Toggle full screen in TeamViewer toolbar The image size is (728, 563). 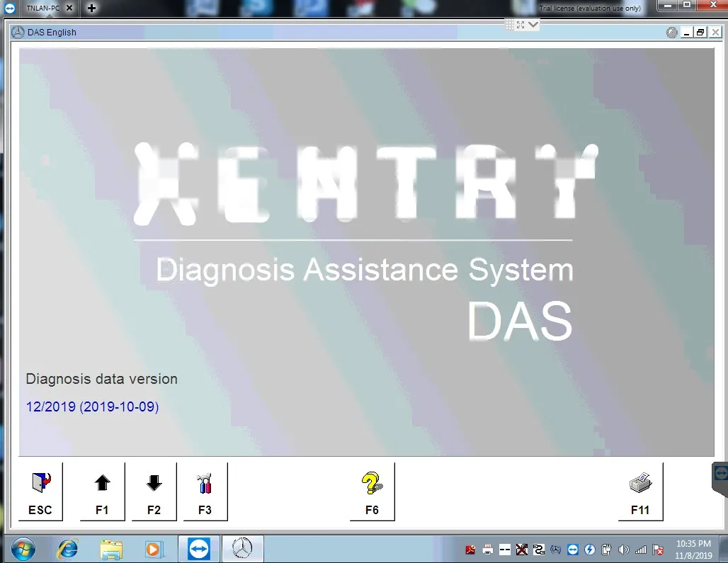coord(521,25)
